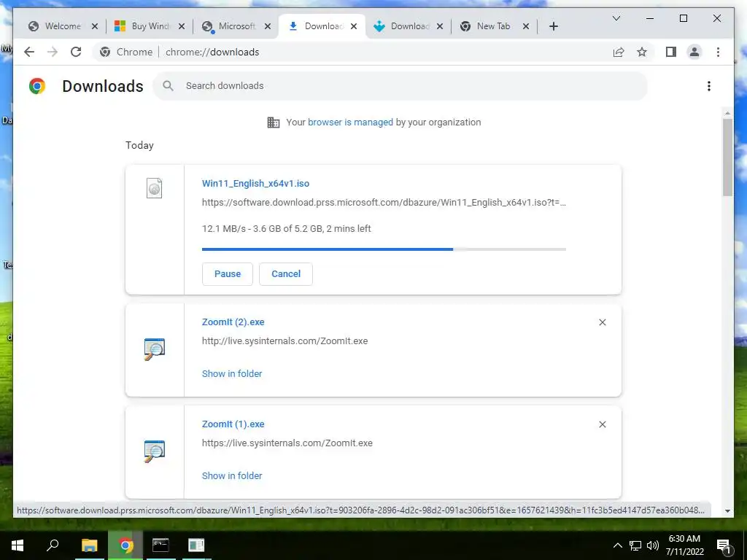Click the ZoomIt (2).exe file icon
This screenshot has width=747, height=560.
155,349
